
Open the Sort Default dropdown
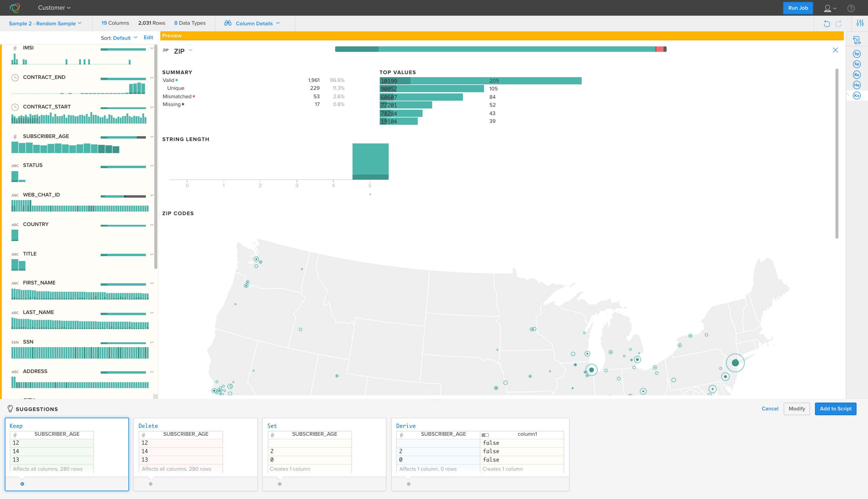(125, 38)
